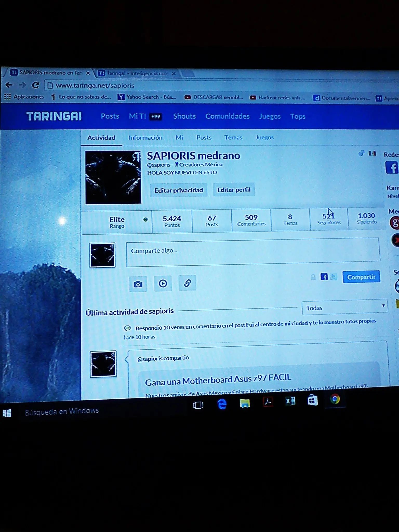Screen dimensions: 399x532
Task: Click the Compartir button
Action: 361,277
